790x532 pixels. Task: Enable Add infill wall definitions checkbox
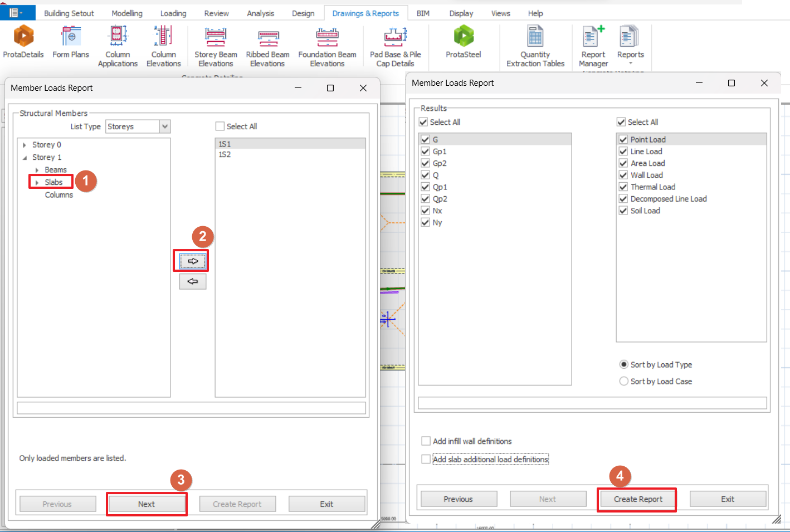pos(426,441)
